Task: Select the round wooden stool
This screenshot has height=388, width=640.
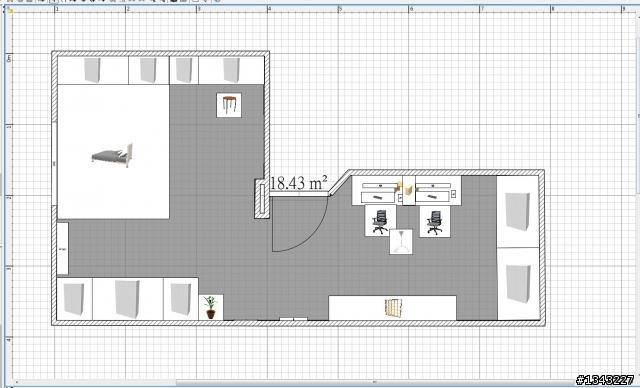Action: 229,105
